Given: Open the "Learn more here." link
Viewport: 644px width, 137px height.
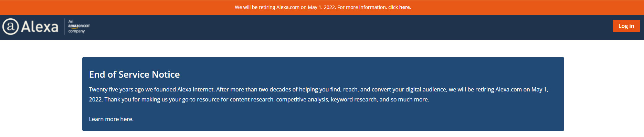Looking at the screenshot, I should tap(111, 119).
